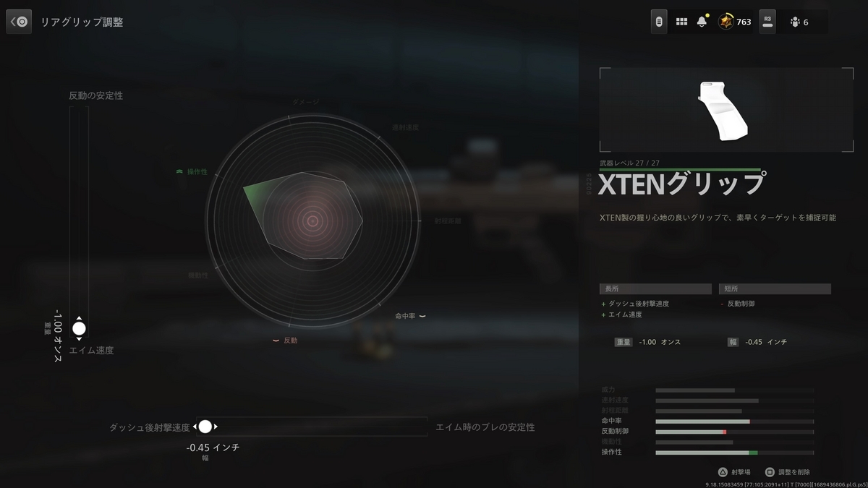Open the controller battery status icon
The width and height of the screenshot is (868, 488).
click(x=659, y=22)
